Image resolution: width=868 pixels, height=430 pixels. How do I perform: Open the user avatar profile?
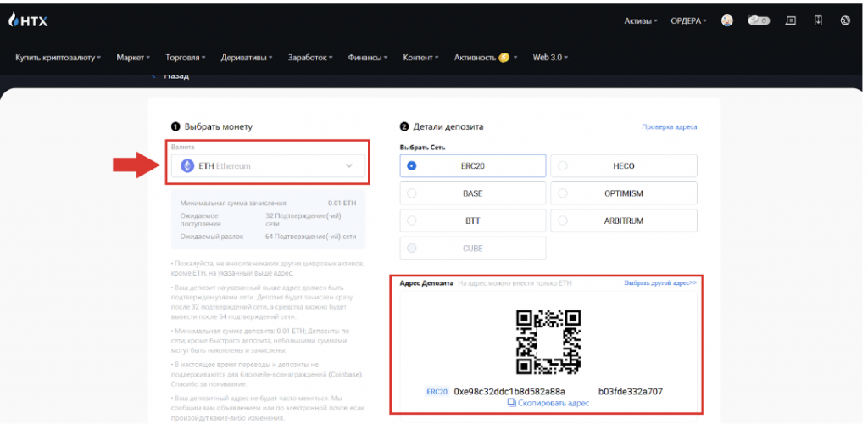[727, 20]
